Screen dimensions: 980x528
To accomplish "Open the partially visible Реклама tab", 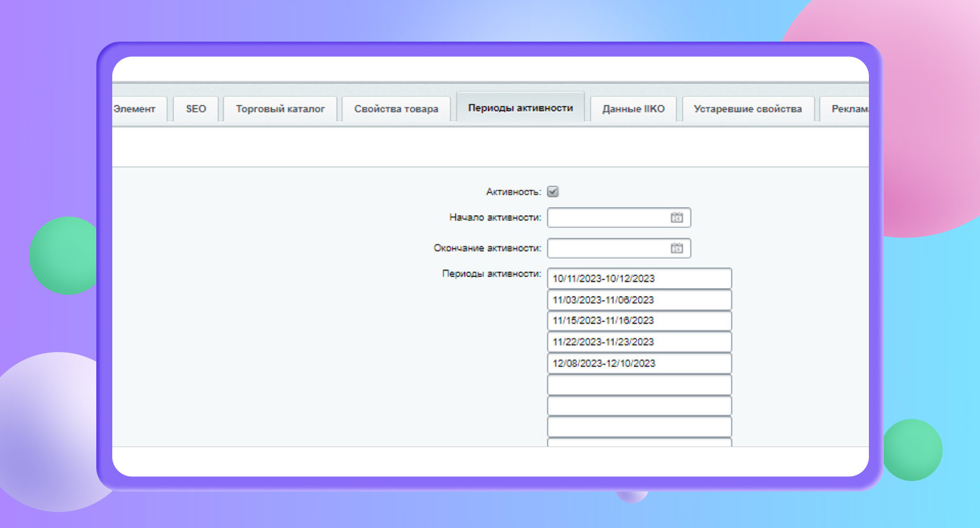I will point(845,109).
